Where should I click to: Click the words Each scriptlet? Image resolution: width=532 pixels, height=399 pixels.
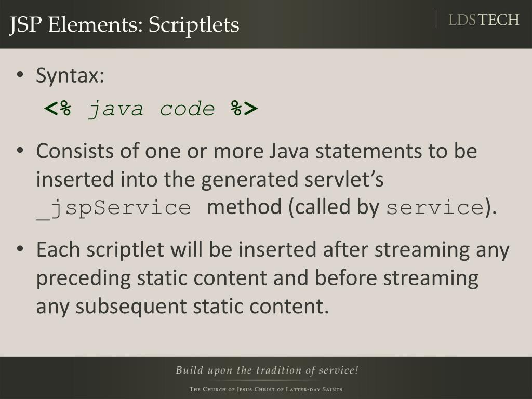[x=100, y=250]
